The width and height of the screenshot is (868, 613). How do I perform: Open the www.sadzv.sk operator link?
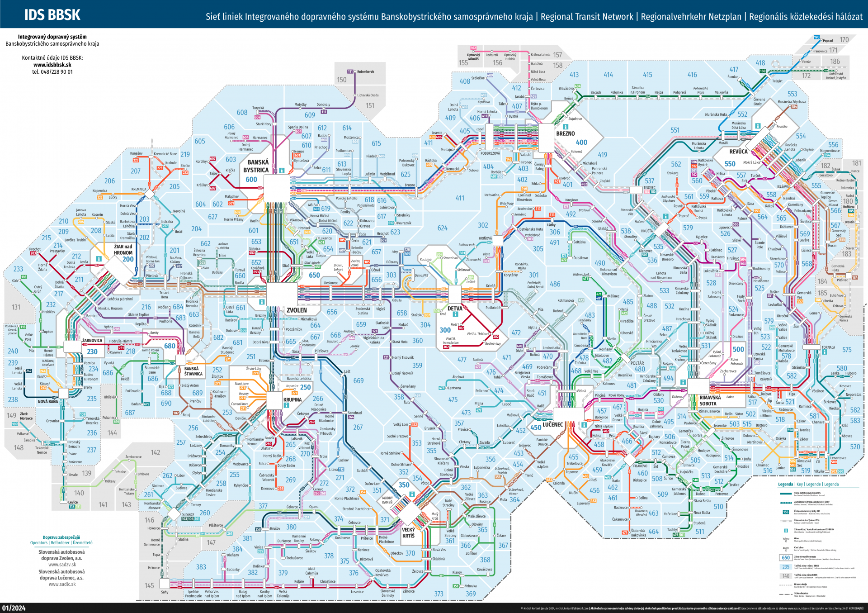click(x=62, y=564)
